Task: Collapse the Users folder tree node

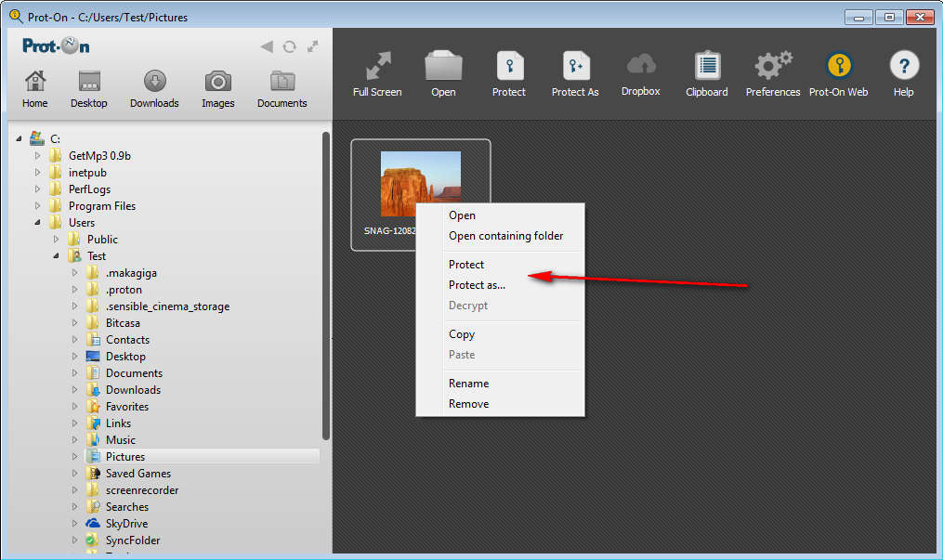Action: click(38, 223)
